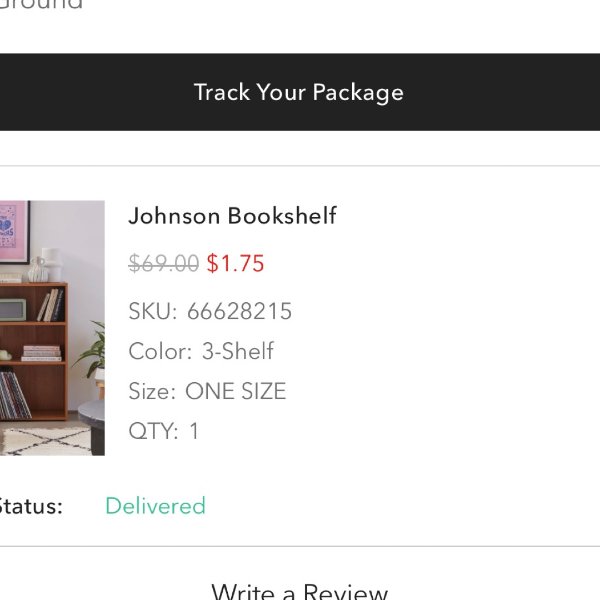This screenshot has width=600, height=600.
Task: Select the crossed-out $69.00 original price
Action: pos(164,263)
